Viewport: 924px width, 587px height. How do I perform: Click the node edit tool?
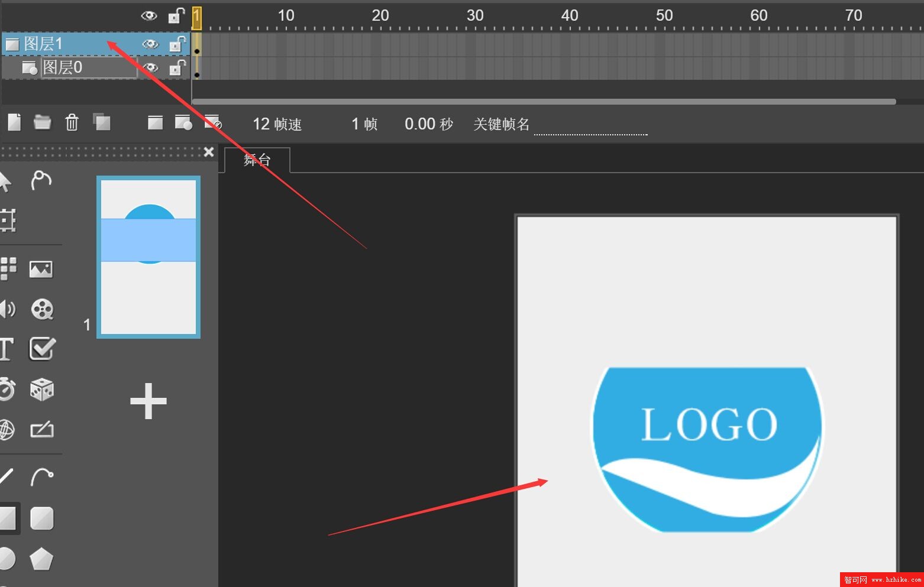point(41,180)
